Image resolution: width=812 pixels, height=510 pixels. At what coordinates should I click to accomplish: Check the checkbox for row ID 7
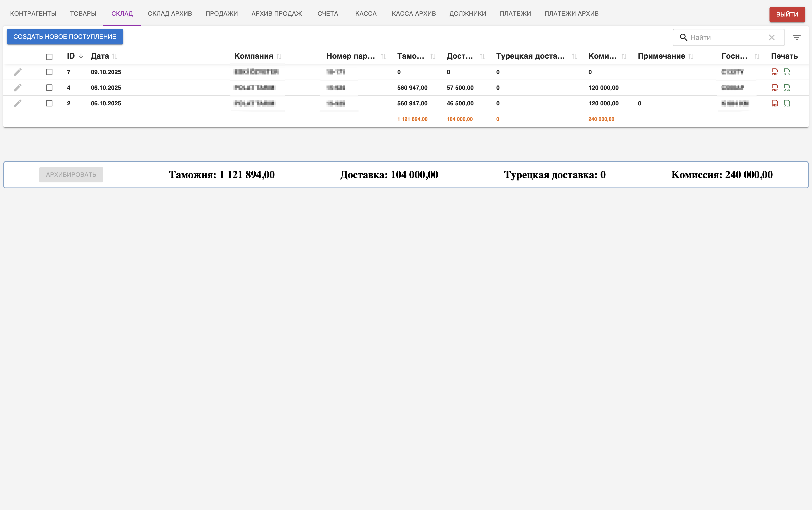click(49, 72)
